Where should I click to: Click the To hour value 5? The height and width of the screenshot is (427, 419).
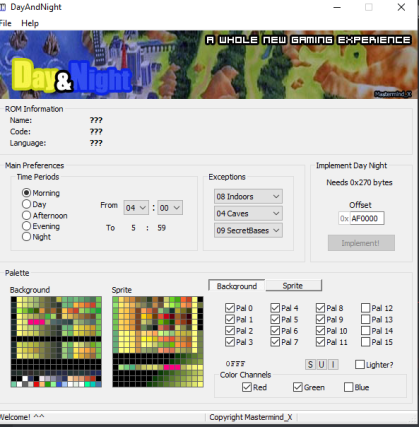133,228
